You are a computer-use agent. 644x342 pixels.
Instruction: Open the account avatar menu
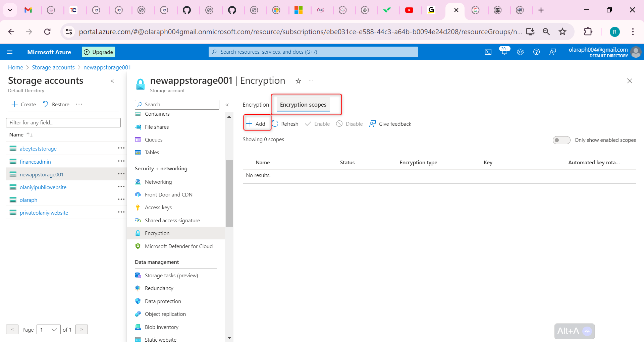[636, 52]
